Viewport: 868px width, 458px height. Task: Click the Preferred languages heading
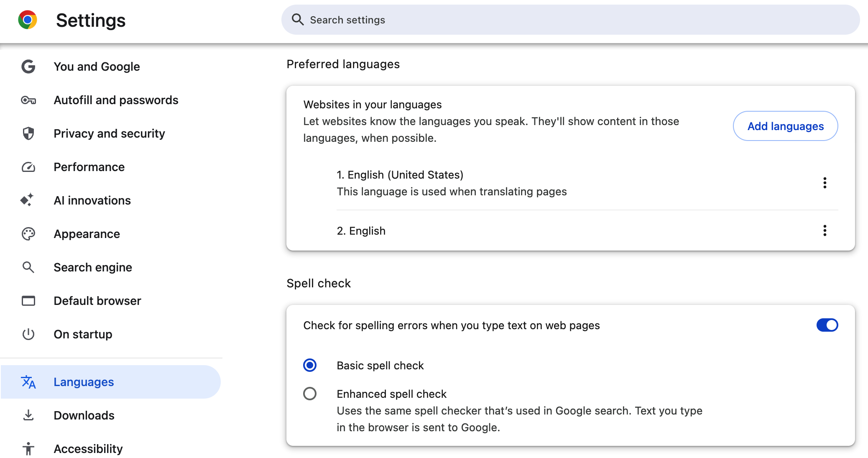343,64
